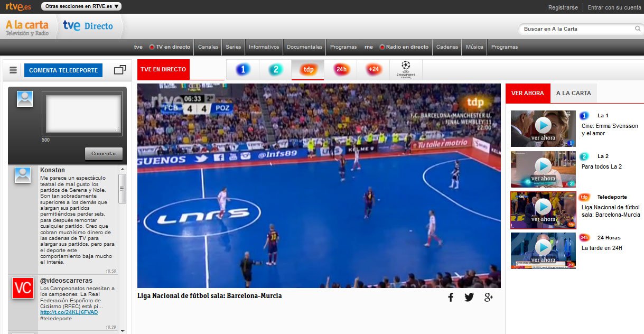This screenshot has height=334, width=644.
Task: Click the TVE EN DIRECTO button
Action: click(163, 69)
